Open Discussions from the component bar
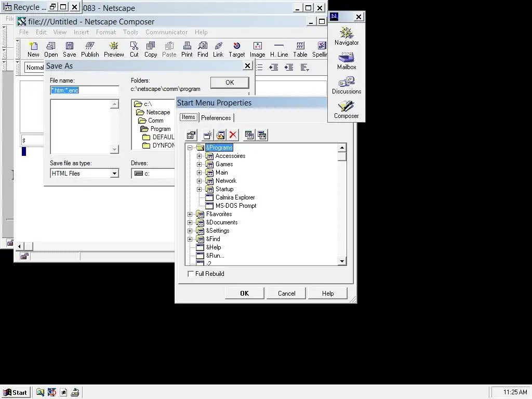This screenshot has width=532, height=399. (347, 85)
